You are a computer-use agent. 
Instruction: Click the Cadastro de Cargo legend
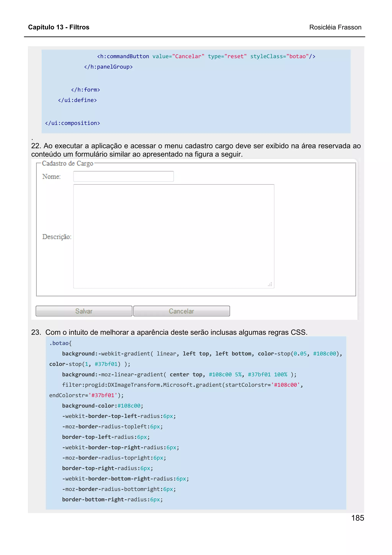pyautogui.click(x=67, y=164)
